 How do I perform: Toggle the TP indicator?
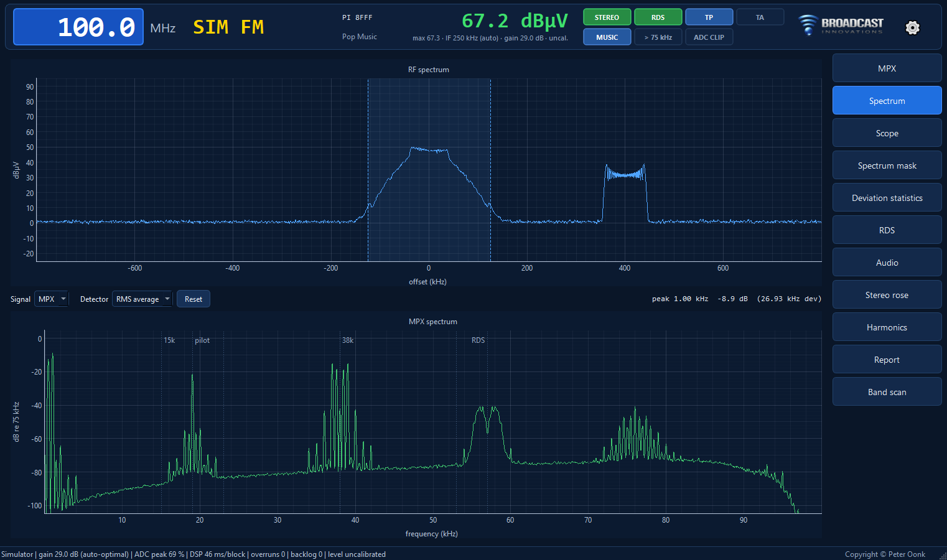(x=709, y=17)
